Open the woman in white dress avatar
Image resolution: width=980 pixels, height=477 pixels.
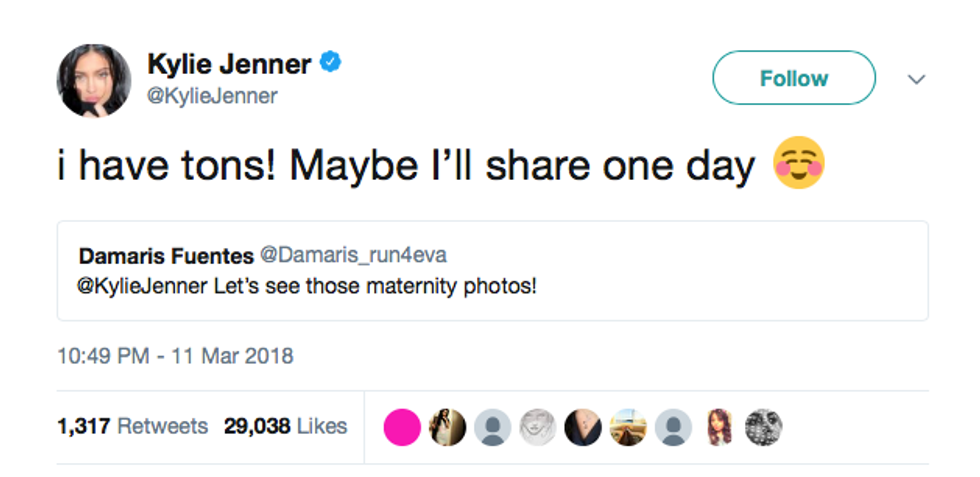[447, 427]
